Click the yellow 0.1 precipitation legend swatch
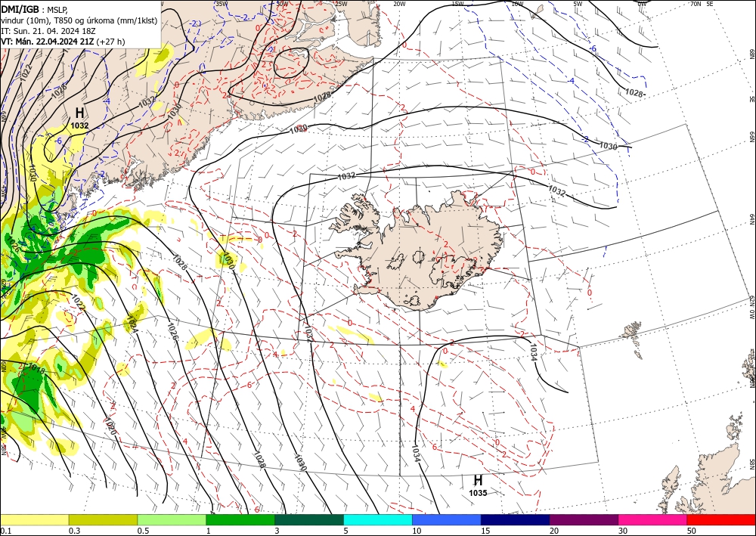 34,519
